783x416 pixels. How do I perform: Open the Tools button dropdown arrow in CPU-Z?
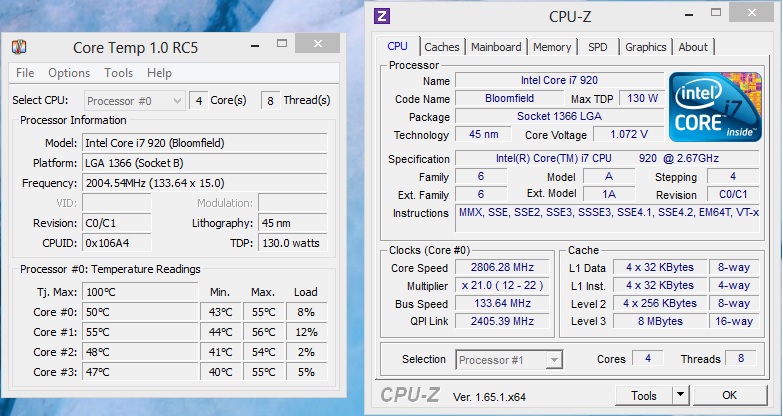680,395
